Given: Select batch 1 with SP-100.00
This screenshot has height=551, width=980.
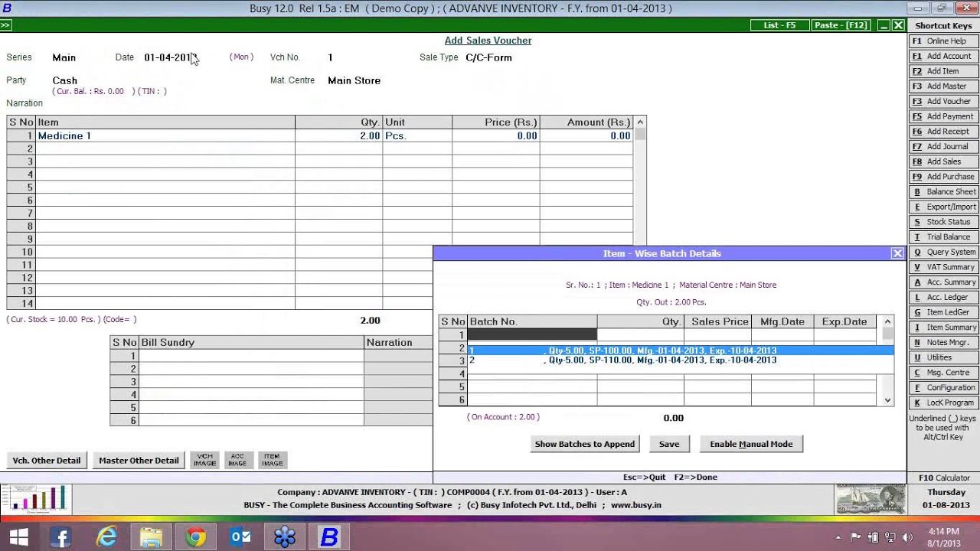Looking at the screenshot, I should point(680,350).
